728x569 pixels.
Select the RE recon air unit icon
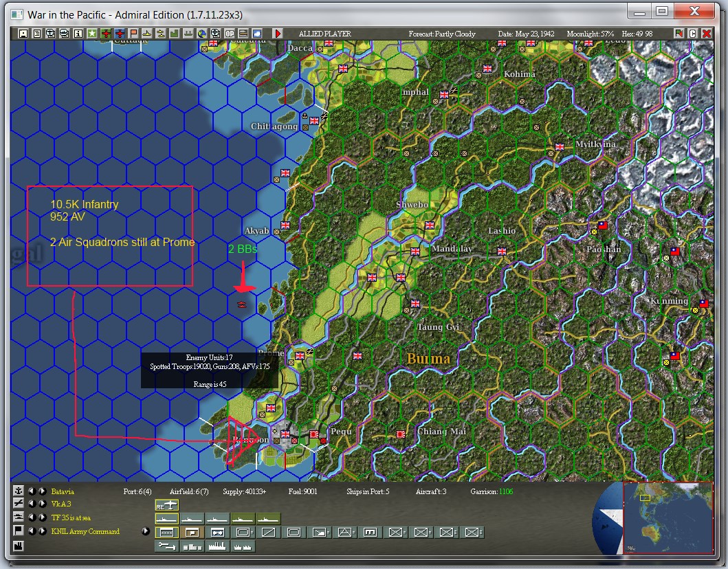coord(166,505)
